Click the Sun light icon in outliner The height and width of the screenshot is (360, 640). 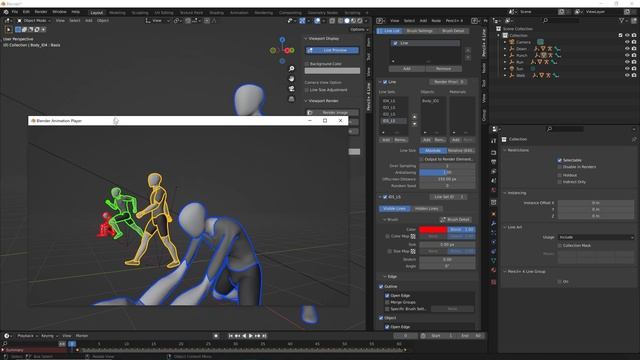511,69
